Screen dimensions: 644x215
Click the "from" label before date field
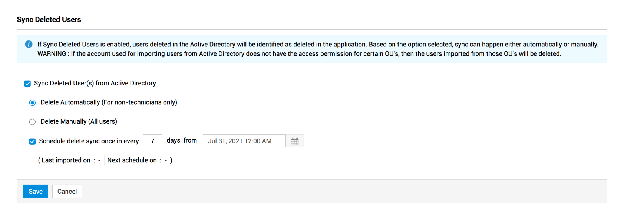190,140
